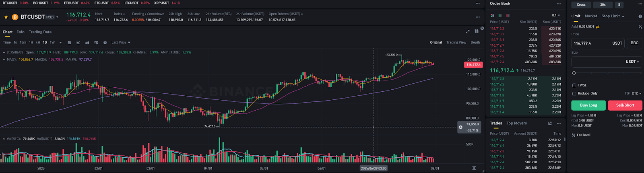Show bids-only order book view
Viewport: 644px width, 173px height.
[500, 15]
